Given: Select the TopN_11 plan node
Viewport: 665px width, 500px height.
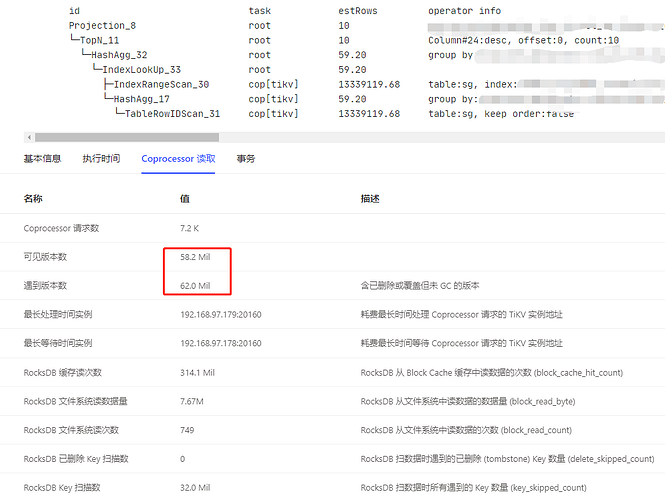Looking at the screenshot, I should 99,40.
